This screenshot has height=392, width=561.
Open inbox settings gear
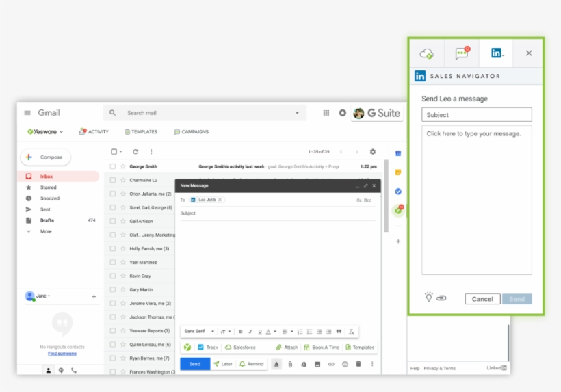[372, 152]
